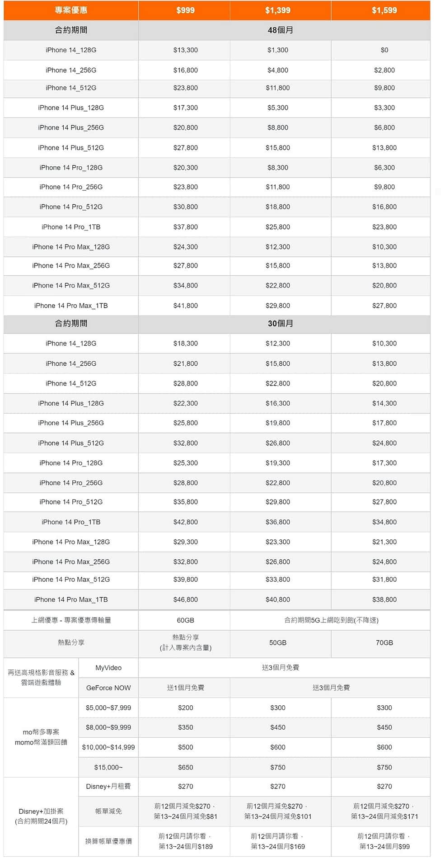This screenshot has width=445, height=868.
Task: Click the $999 plan column header
Action: [x=185, y=10]
